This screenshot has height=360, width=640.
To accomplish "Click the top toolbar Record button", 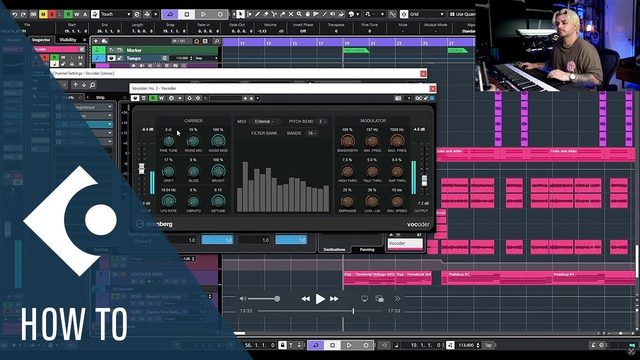I will coord(220,14).
